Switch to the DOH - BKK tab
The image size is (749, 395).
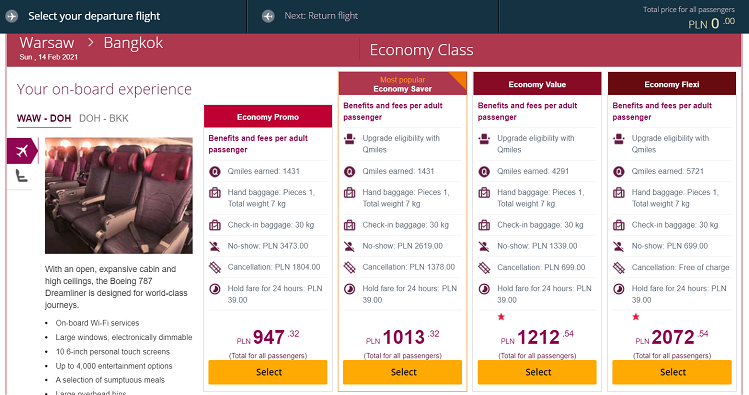coord(104,118)
